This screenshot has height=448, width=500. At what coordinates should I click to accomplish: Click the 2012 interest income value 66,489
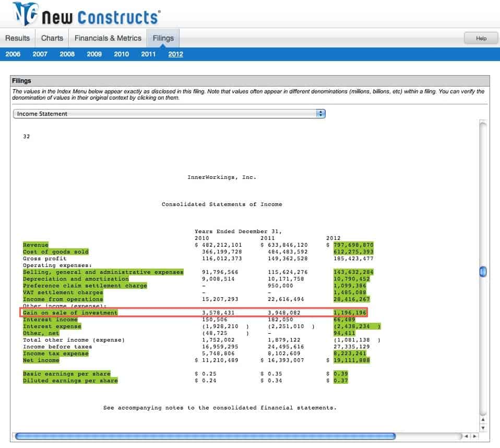pos(344,319)
